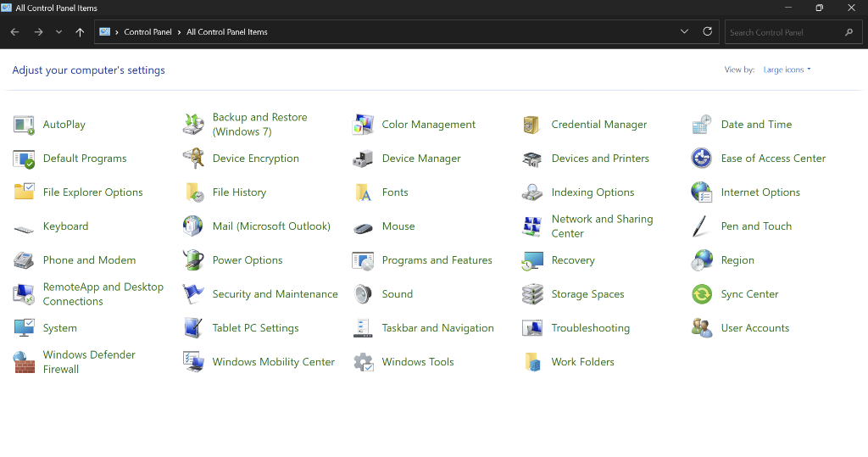Image resolution: width=868 pixels, height=457 pixels.
Task: Open the Mail (Microsoft Outlook) icon
Action: coord(193,226)
